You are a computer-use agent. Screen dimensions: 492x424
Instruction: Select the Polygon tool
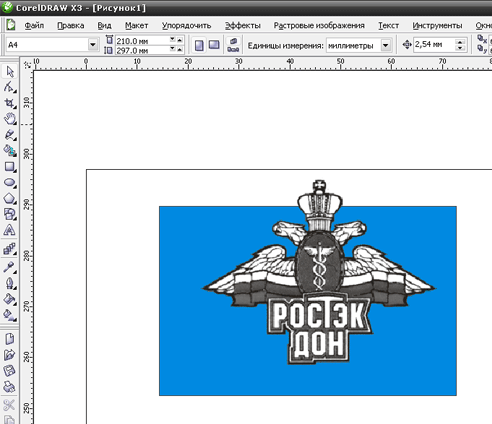10,199
